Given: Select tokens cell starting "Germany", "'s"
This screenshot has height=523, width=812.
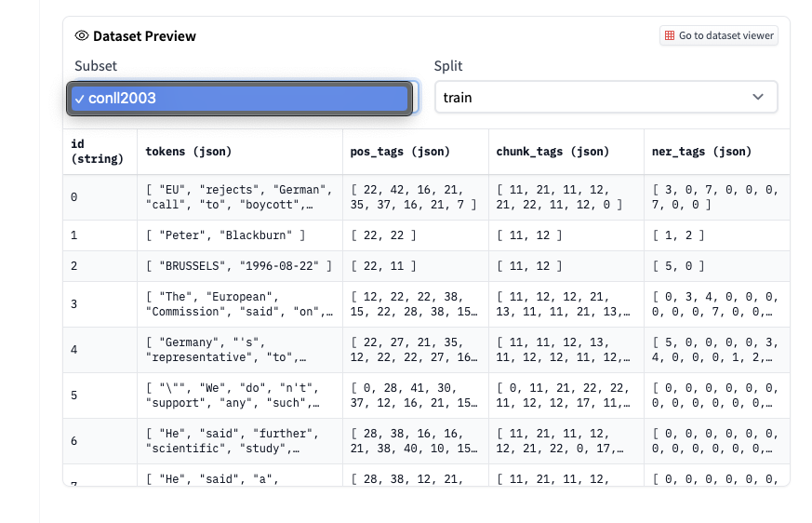Looking at the screenshot, I should tap(240, 350).
